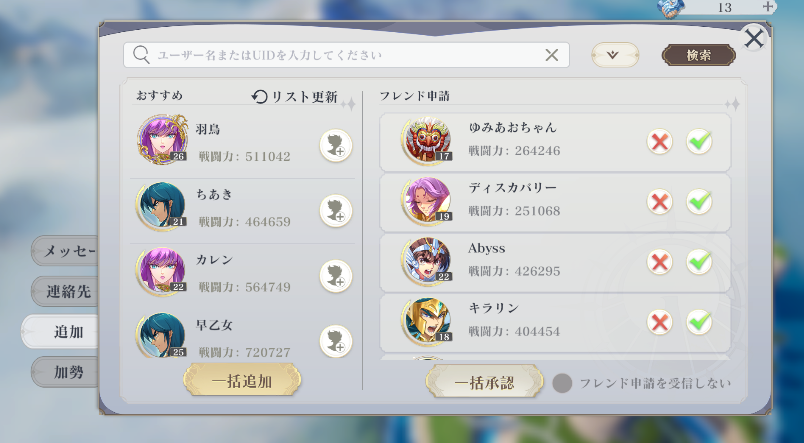Switch to the メッセージ tab
The image size is (804, 443).
coord(65,251)
